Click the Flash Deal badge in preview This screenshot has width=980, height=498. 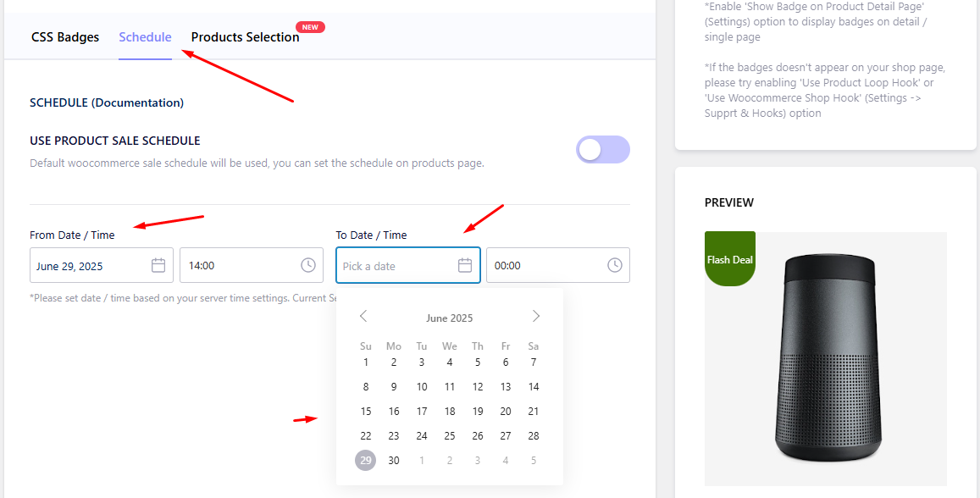click(x=730, y=258)
